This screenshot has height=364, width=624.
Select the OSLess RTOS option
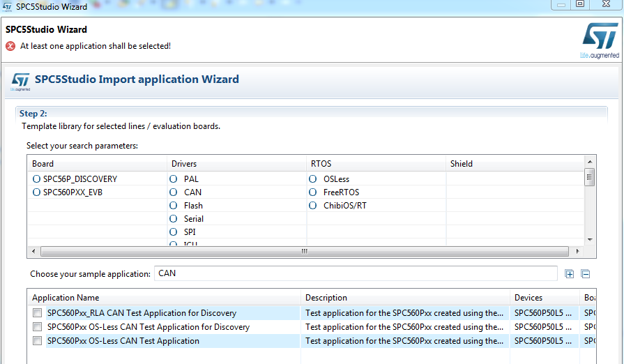pos(313,179)
